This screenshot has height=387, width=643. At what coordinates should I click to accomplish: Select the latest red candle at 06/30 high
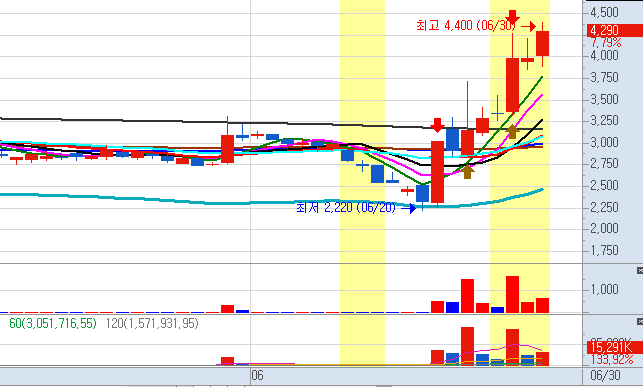543,43
